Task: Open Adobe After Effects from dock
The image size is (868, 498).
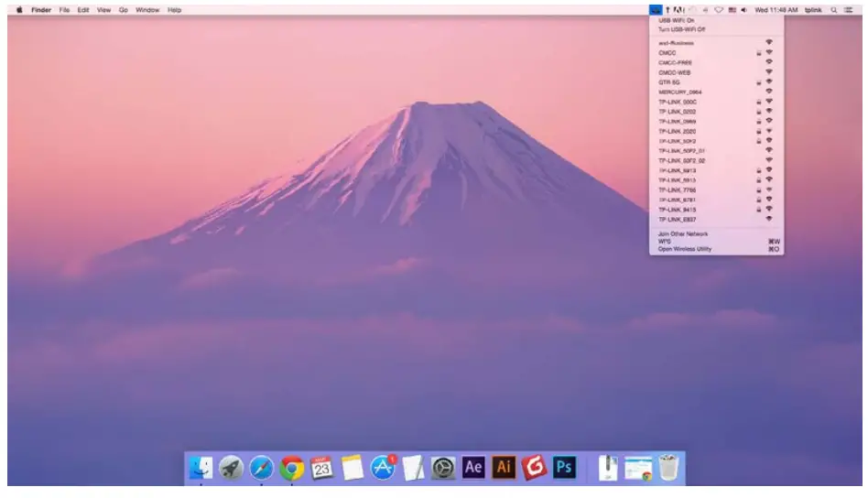Action: click(x=473, y=467)
